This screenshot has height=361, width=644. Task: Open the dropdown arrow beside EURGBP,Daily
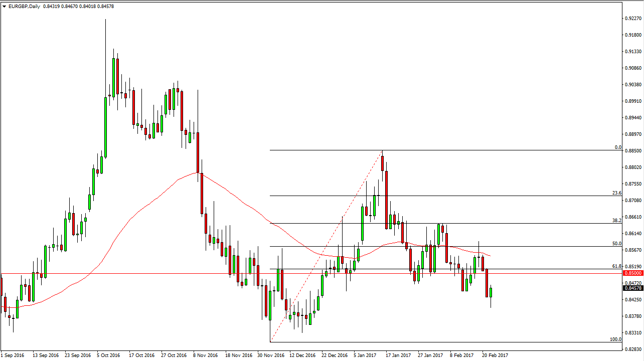[4, 6]
